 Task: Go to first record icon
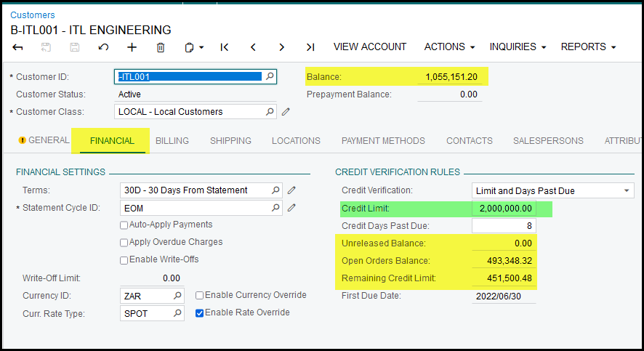point(225,47)
